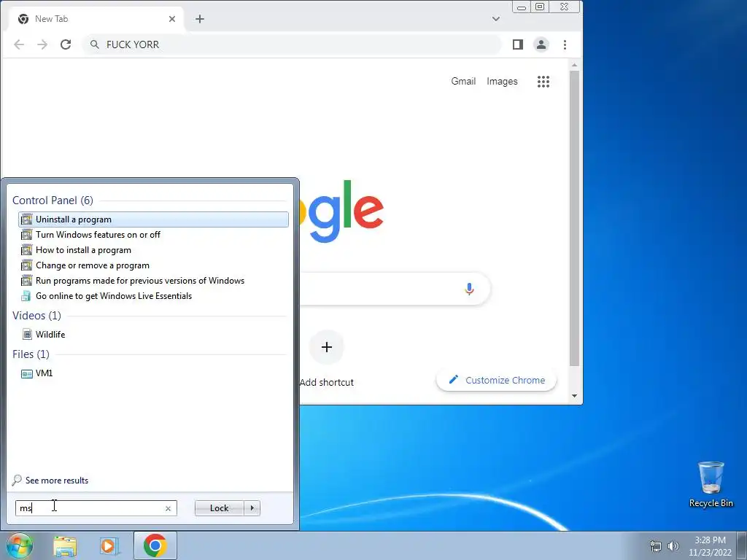Launch Windows Media Player from taskbar
Viewport: 747px width, 560px height.
(x=109, y=545)
